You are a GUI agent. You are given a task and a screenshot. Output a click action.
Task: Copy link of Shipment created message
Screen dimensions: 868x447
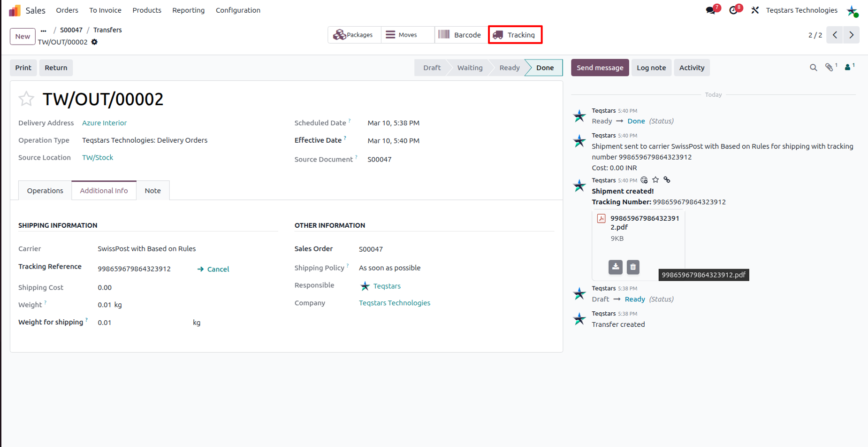[667, 180]
